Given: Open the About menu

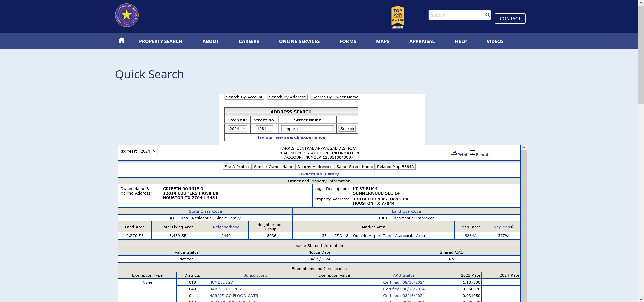Looking at the screenshot, I should (211, 41).
